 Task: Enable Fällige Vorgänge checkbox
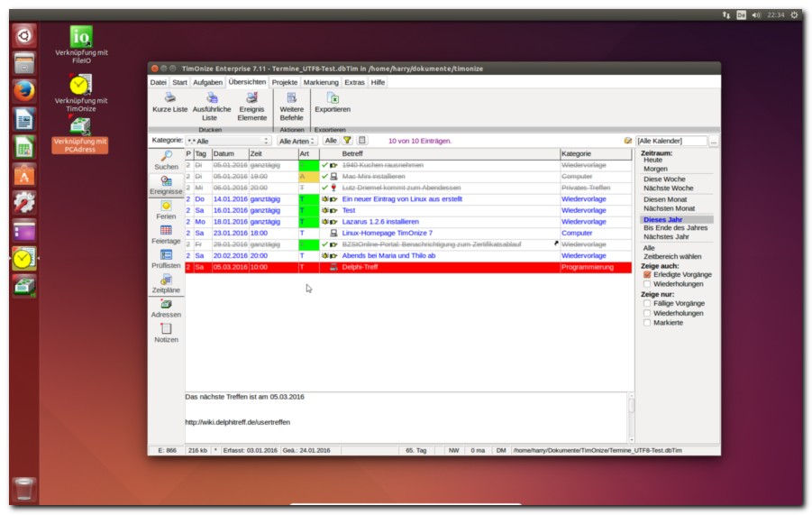coord(647,304)
